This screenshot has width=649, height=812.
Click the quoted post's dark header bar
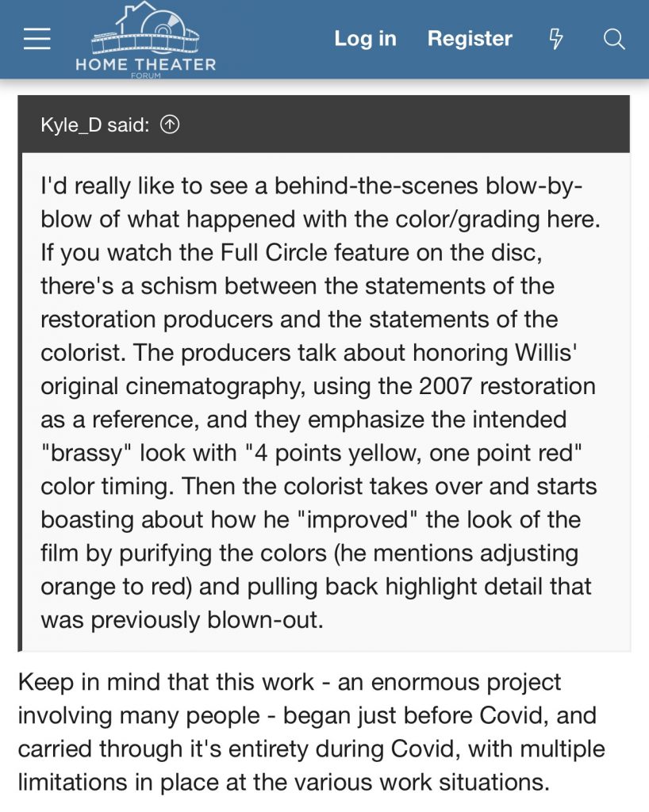pos(397,124)
